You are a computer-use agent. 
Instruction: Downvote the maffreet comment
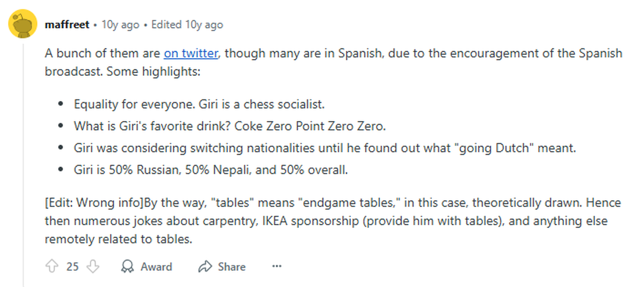click(x=93, y=267)
